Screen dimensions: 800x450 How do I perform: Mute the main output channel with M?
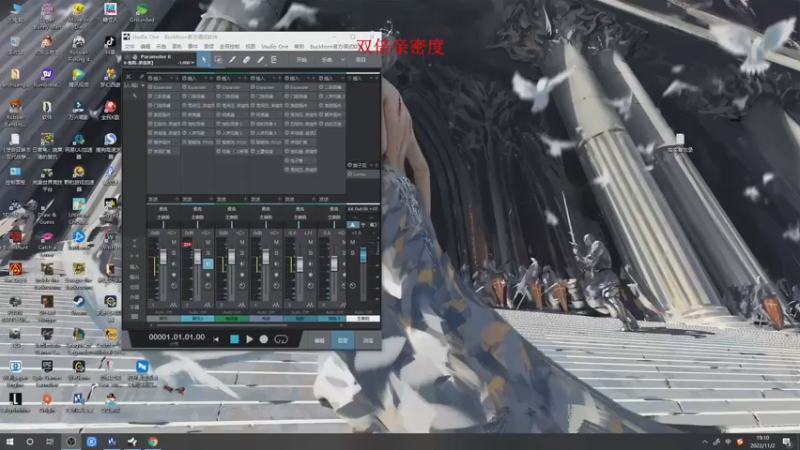(x=353, y=242)
